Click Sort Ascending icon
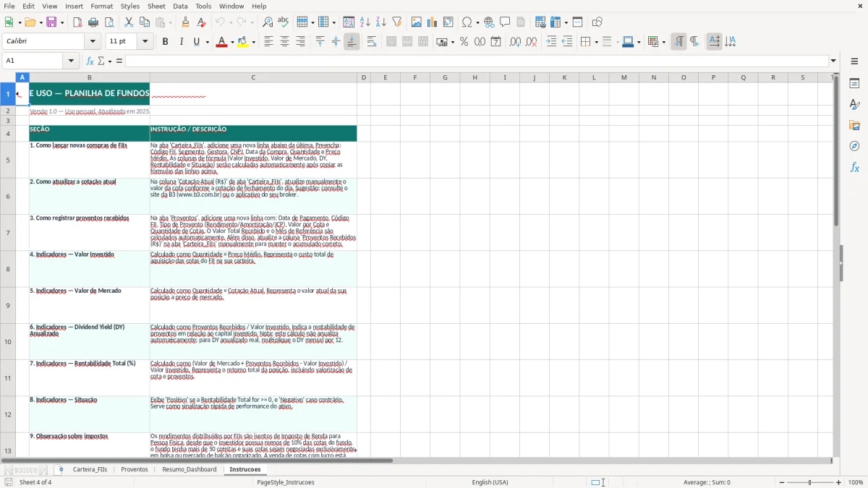868x488 pixels. pyautogui.click(x=365, y=22)
